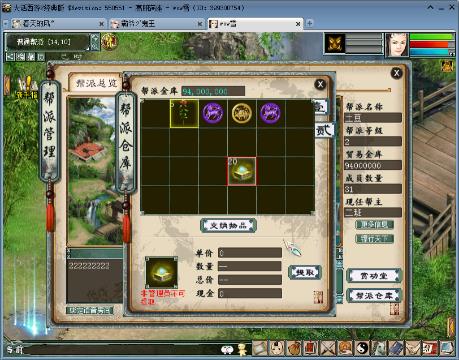Close the guild warehouse window
The height and width of the screenshot is (360, 459).
point(320,84)
